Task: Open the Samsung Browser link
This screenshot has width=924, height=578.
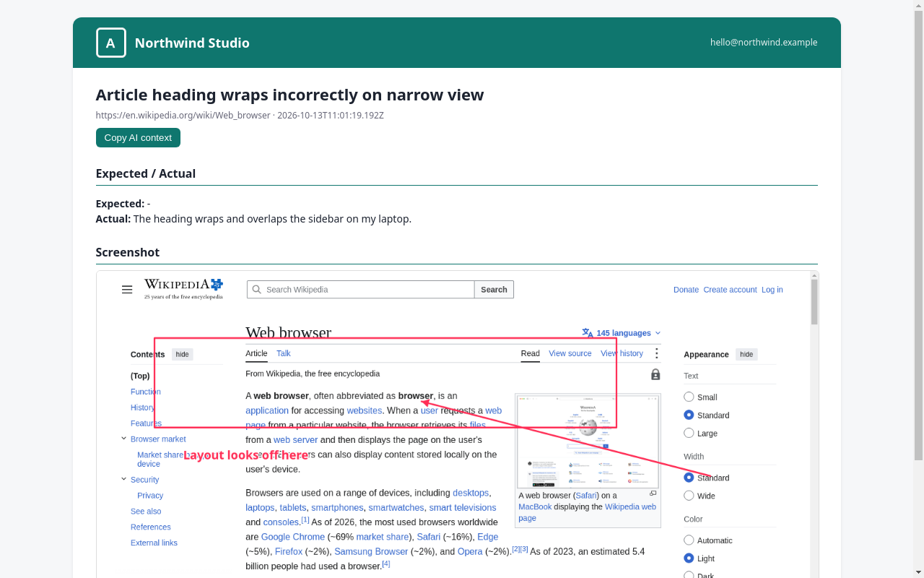Action: 371,551
